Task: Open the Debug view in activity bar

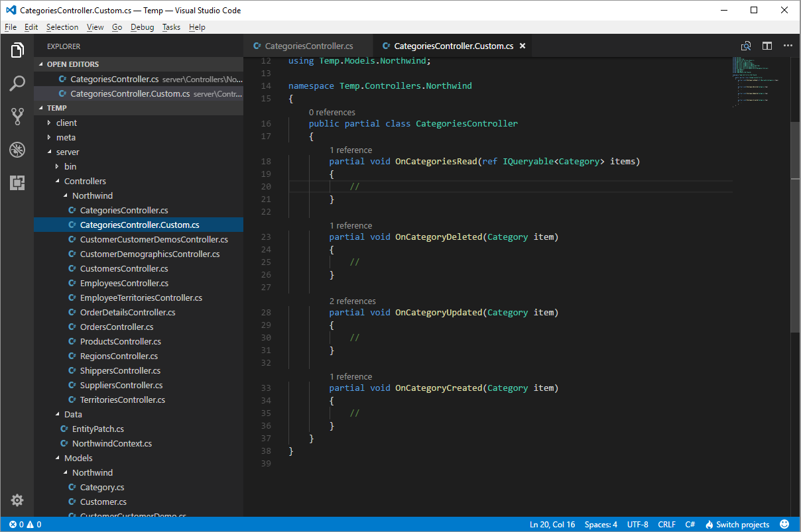Action: 17,150
